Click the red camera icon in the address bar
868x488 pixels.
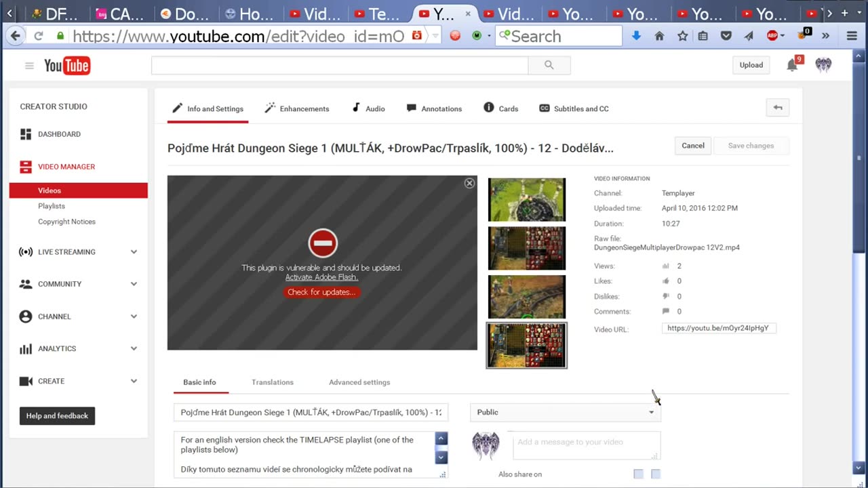click(417, 36)
